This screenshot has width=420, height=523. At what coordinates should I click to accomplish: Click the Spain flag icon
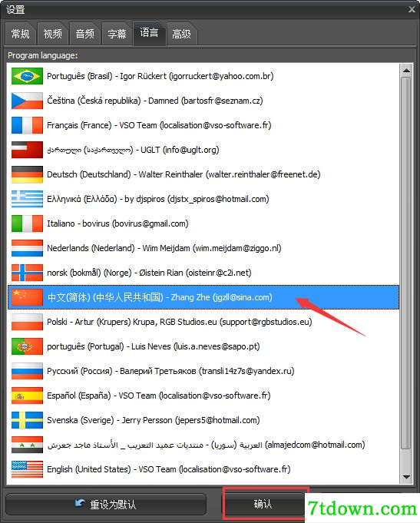(27, 396)
